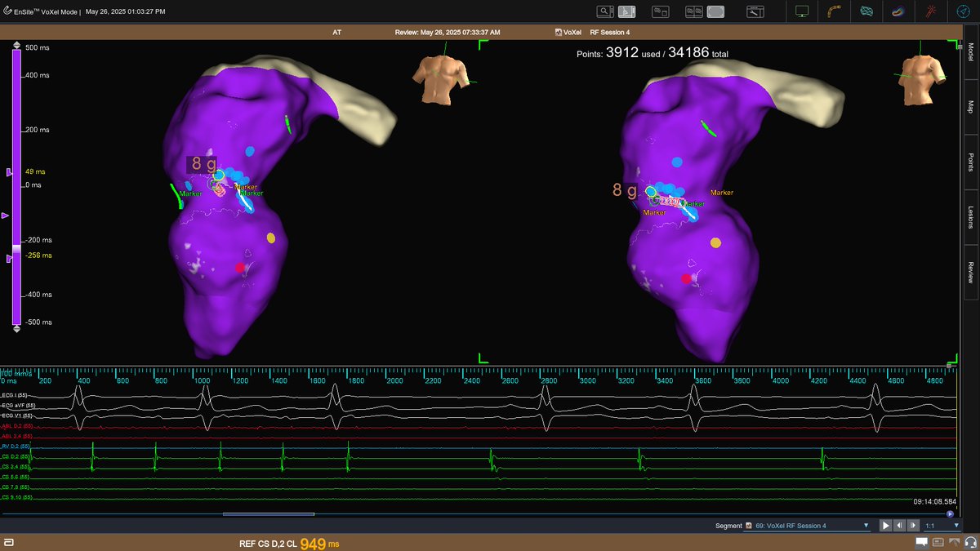The image size is (980, 551).
Task: Open the chat message icon at bottom right
Action: (921, 542)
